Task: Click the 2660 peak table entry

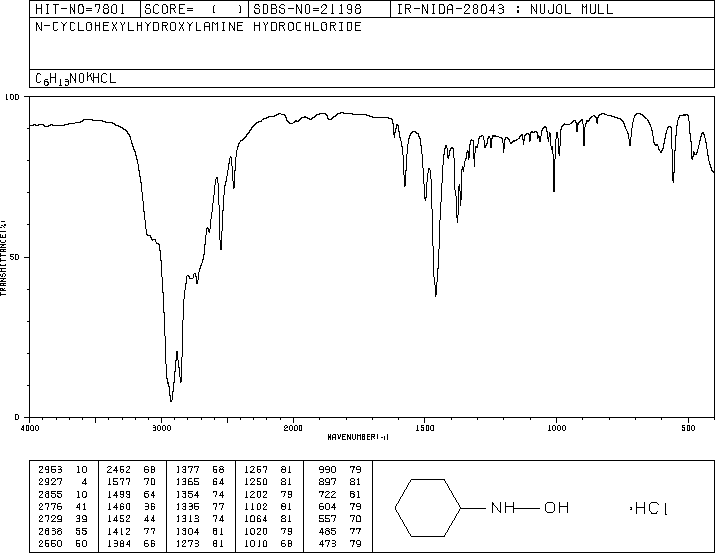Action: pyautogui.click(x=63, y=543)
